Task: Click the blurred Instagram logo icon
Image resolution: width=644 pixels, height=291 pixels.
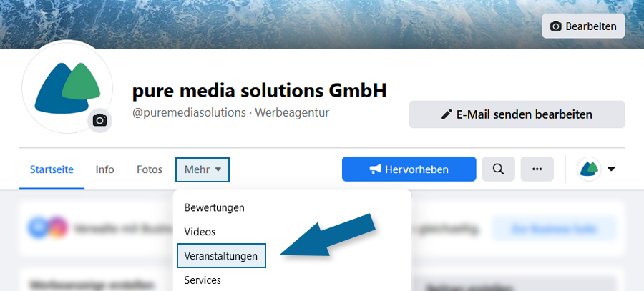Action: pos(57,227)
